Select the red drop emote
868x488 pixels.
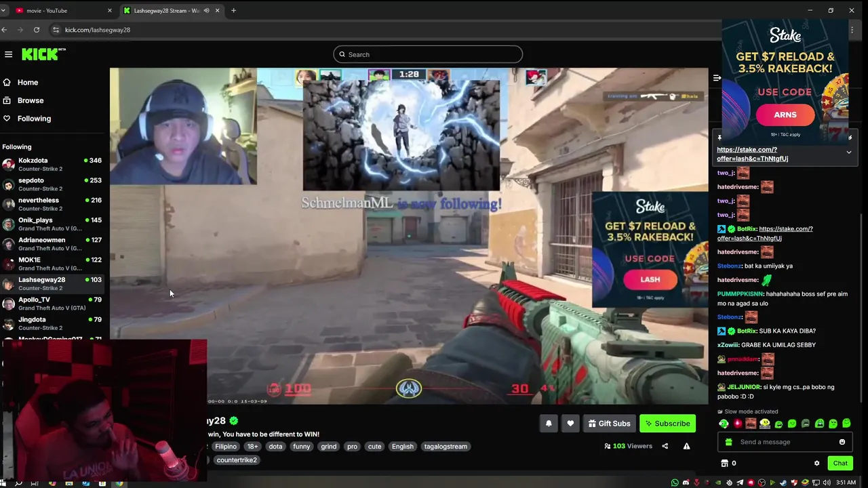[x=738, y=424]
